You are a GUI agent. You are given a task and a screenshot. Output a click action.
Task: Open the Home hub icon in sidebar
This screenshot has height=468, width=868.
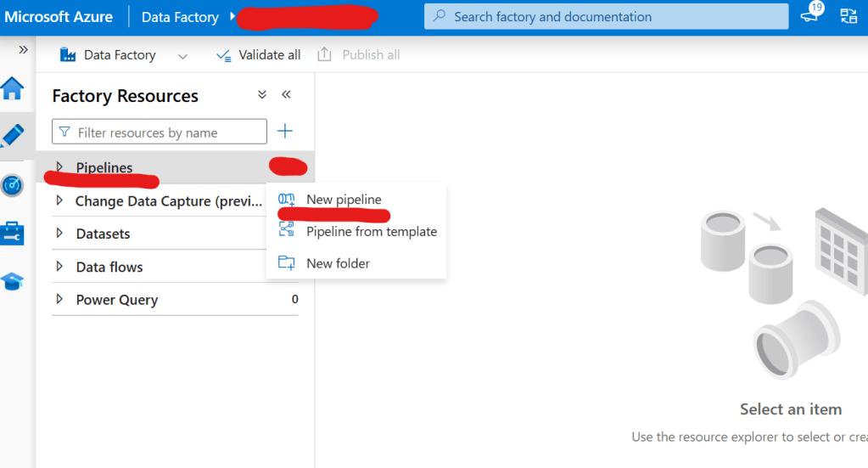pyautogui.click(x=14, y=88)
